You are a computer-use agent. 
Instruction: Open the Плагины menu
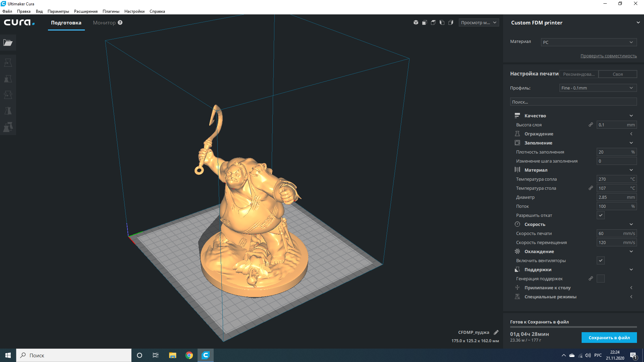pos(111,11)
